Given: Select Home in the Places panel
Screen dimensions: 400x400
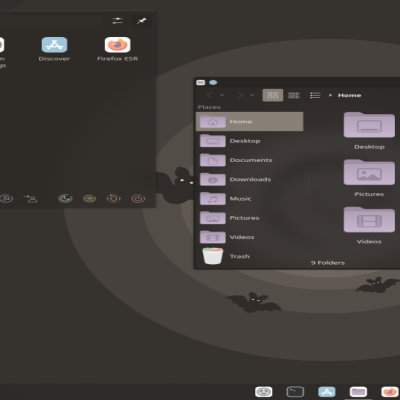Looking at the screenshot, I should point(250,122).
